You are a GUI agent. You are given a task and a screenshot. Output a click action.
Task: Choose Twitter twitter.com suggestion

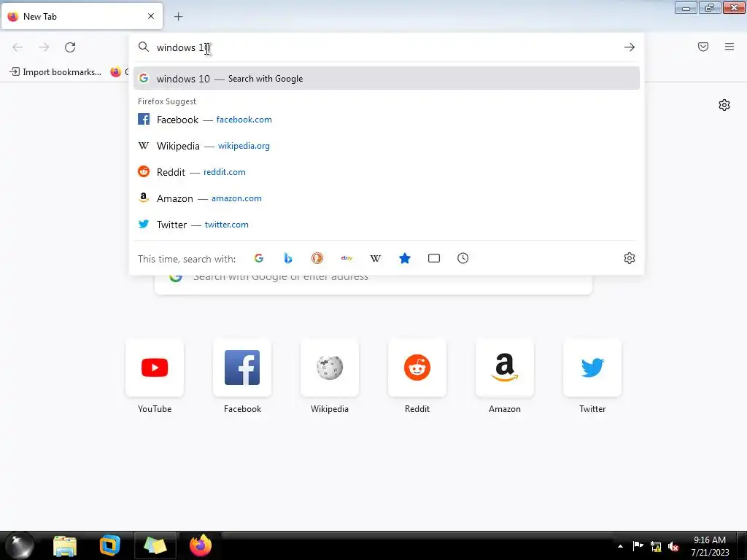(387, 225)
